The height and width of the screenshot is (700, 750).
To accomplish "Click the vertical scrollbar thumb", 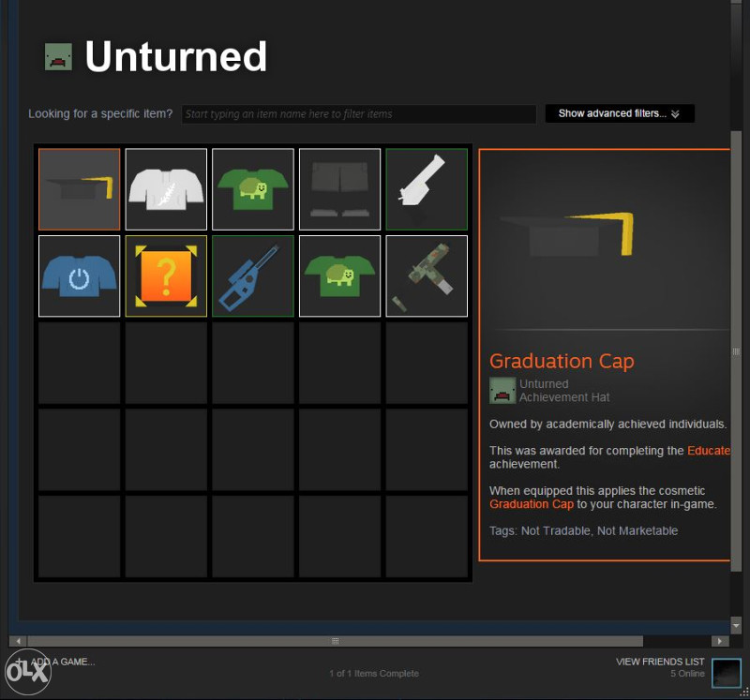I will (736, 351).
